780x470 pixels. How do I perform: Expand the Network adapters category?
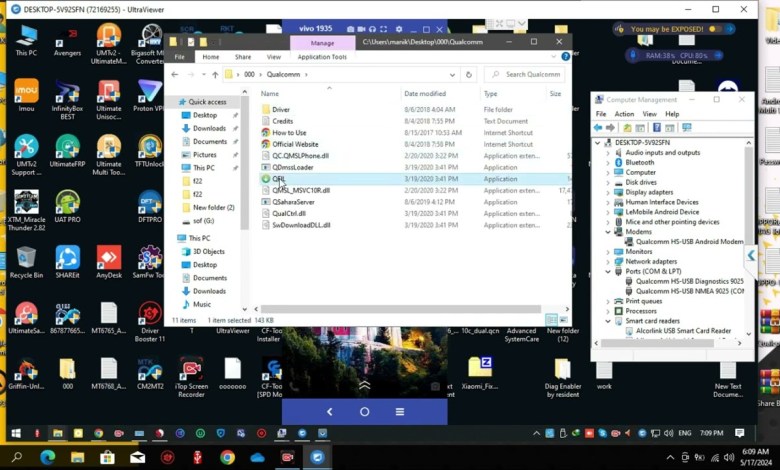[x=607, y=261]
